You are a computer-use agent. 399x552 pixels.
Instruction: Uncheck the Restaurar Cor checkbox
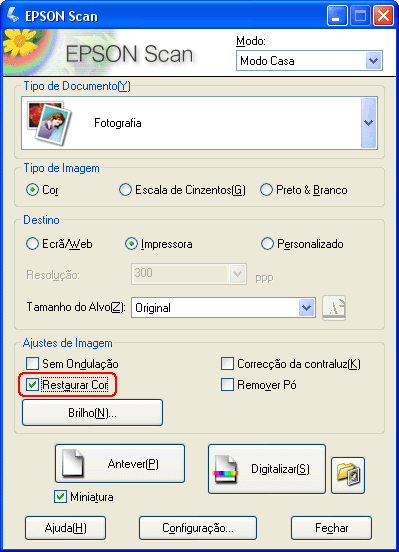click(x=32, y=384)
